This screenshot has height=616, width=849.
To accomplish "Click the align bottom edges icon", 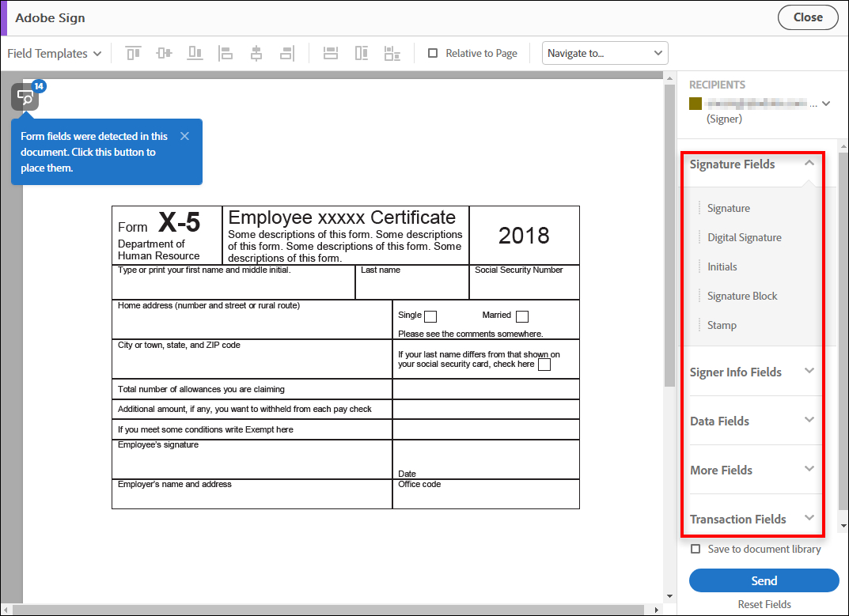I will point(195,53).
